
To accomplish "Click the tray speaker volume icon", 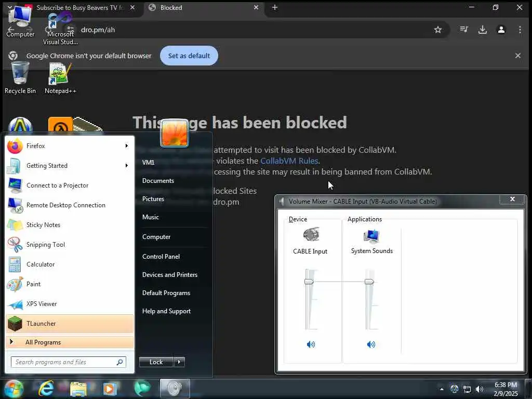I will [480, 389].
